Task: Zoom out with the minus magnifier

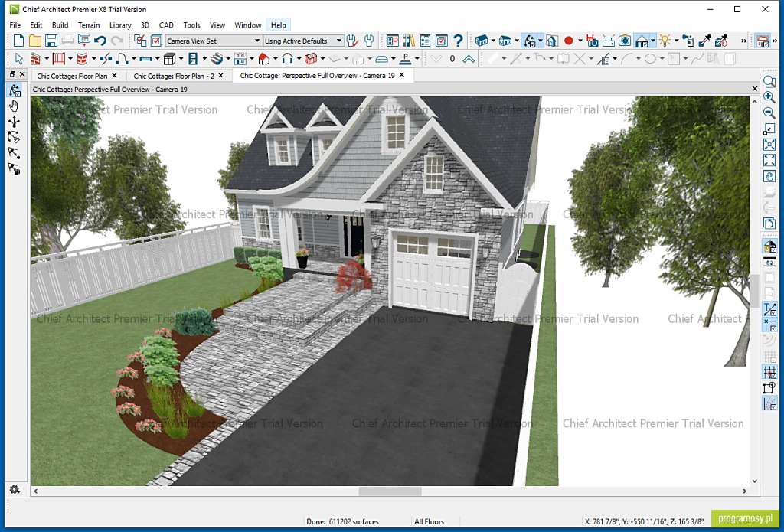Action: coord(769,113)
